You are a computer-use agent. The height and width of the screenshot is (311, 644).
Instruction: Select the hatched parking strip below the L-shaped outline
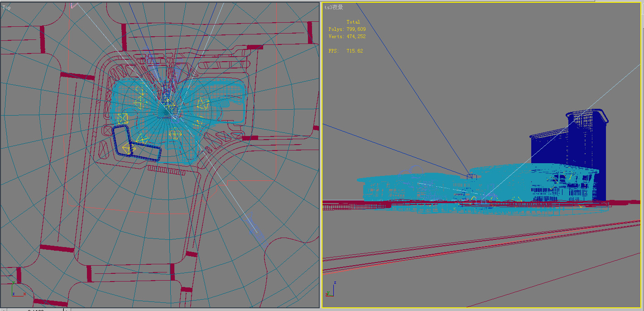pyautogui.click(x=166, y=170)
